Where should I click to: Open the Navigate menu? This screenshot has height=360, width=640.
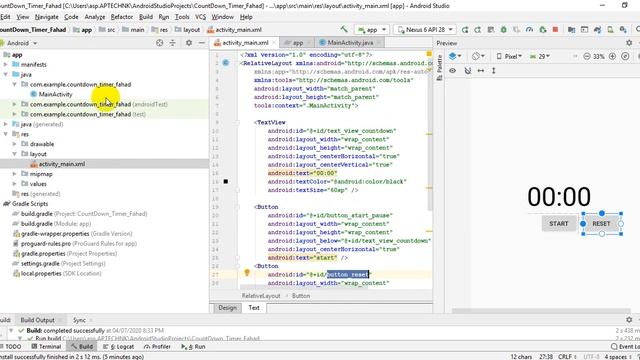(47, 17)
